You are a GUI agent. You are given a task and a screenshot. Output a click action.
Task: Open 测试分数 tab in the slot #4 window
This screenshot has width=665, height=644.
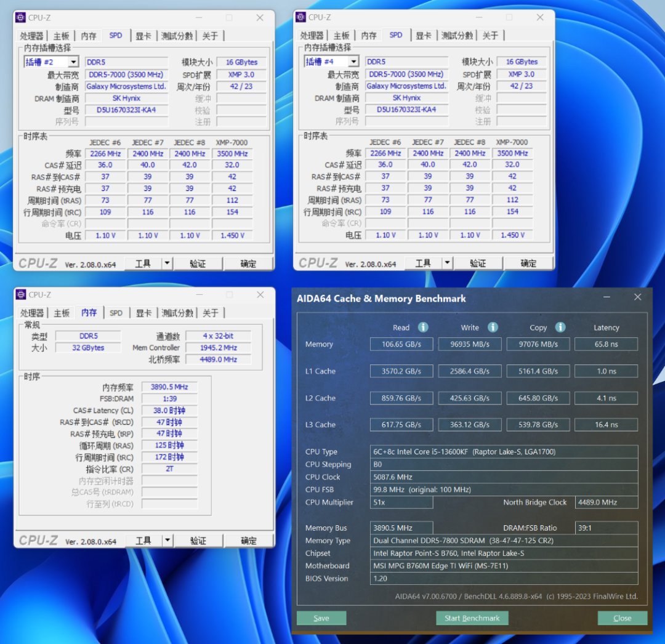457,36
